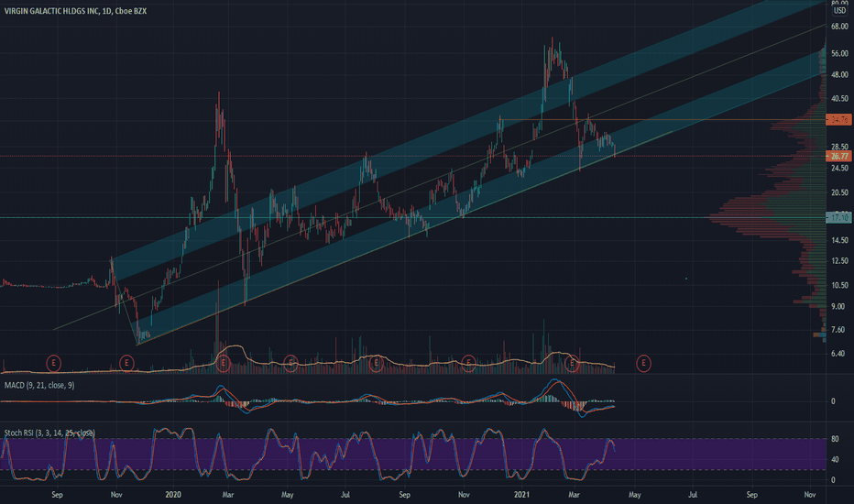This screenshot has height=504, width=854.
Task: Click the teal 17.10 price label
Action: 838,218
